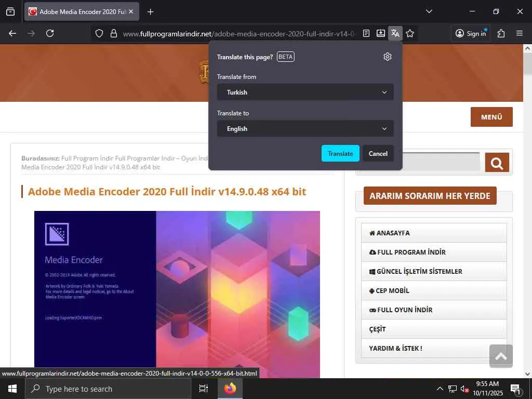Screen dimensions: 532x399
Task: Expand the Translate from Turkish dropdown
Action: [x=305, y=92]
